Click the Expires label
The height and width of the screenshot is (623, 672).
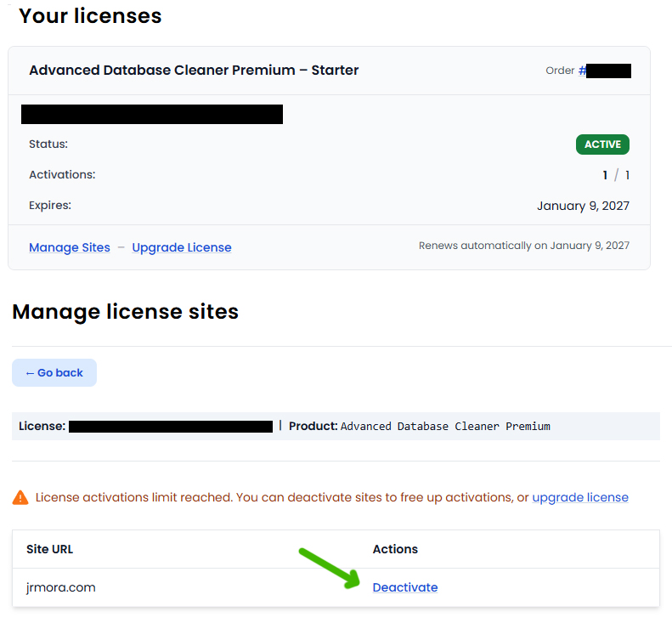pyautogui.click(x=50, y=206)
